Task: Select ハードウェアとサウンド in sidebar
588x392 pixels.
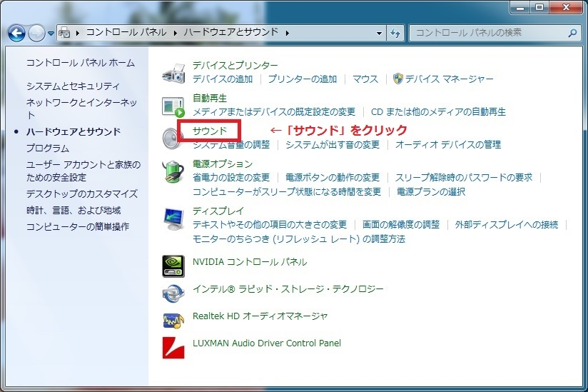Action: (73, 131)
